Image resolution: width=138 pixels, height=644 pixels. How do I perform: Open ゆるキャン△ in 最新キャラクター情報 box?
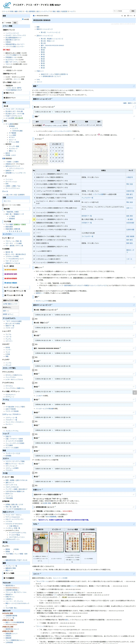tap(7, 307)
